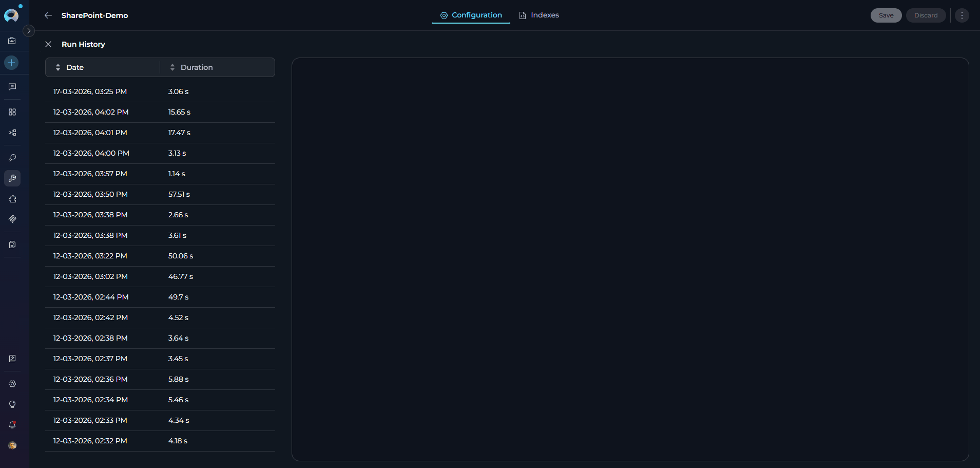Click the 46.77 s duration value
980x468 pixels.
tap(181, 276)
